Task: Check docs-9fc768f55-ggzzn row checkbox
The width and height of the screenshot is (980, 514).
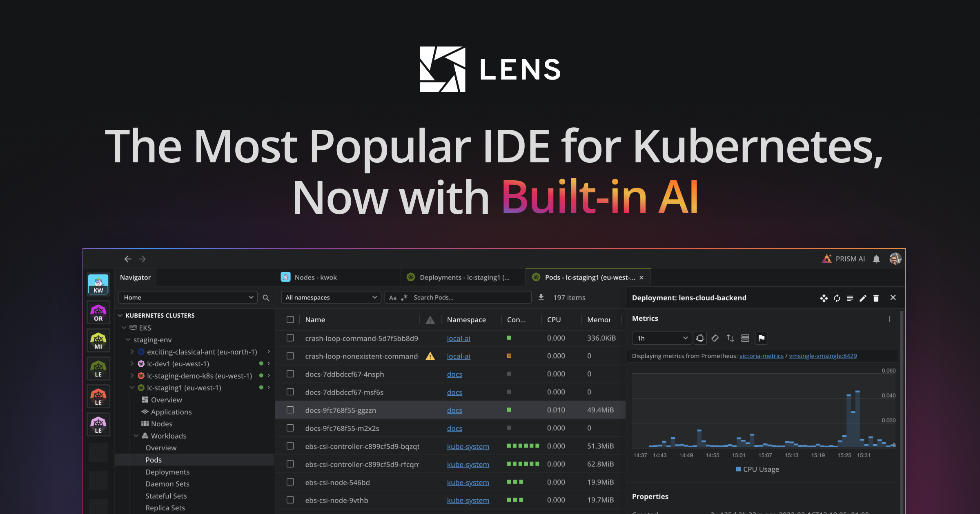Action: (x=290, y=410)
